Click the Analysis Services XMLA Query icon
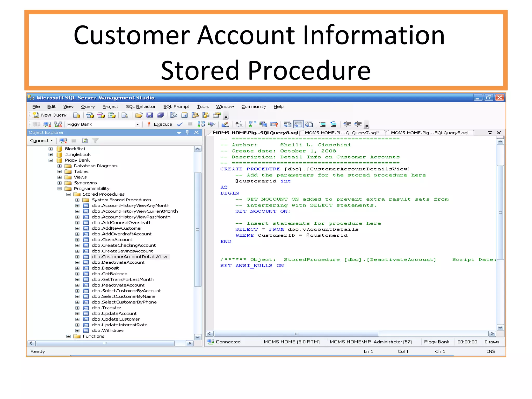 point(112,115)
